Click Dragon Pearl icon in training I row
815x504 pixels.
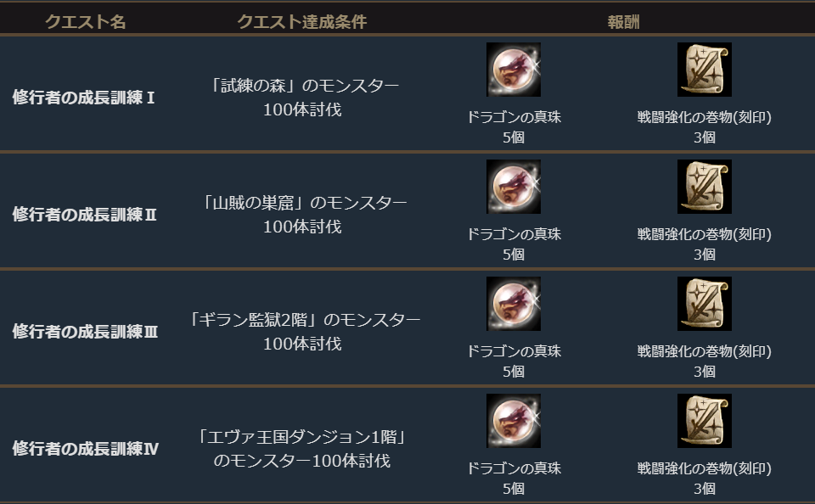pyautogui.click(x=514, y=70)
